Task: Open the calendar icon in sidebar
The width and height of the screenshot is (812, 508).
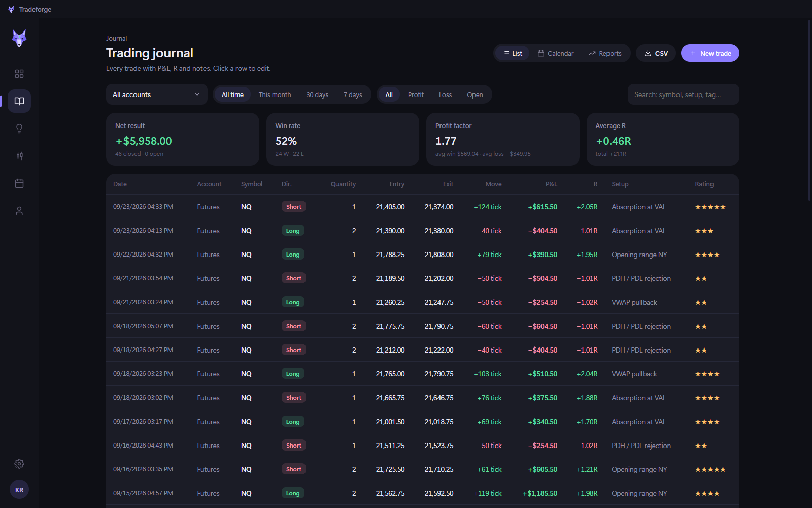Action: coord(19,183)
